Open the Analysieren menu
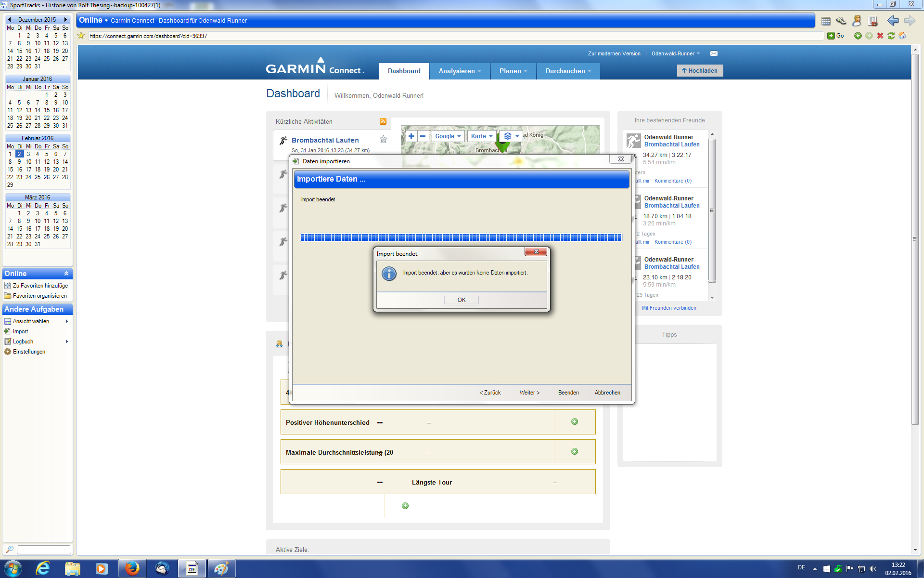924x578 pixels. tap(460, 71)
